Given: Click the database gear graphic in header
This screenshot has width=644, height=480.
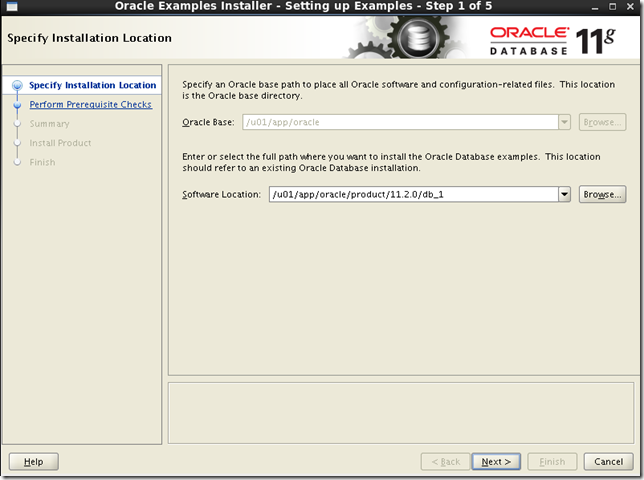Looking at the screenshot, I should coord(417,39).
